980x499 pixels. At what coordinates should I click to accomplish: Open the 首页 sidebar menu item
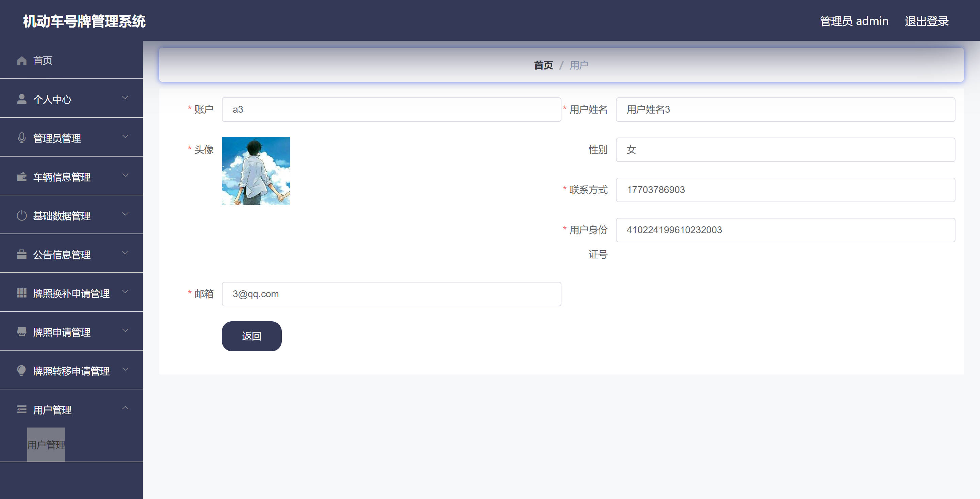[x=71, y=61]
